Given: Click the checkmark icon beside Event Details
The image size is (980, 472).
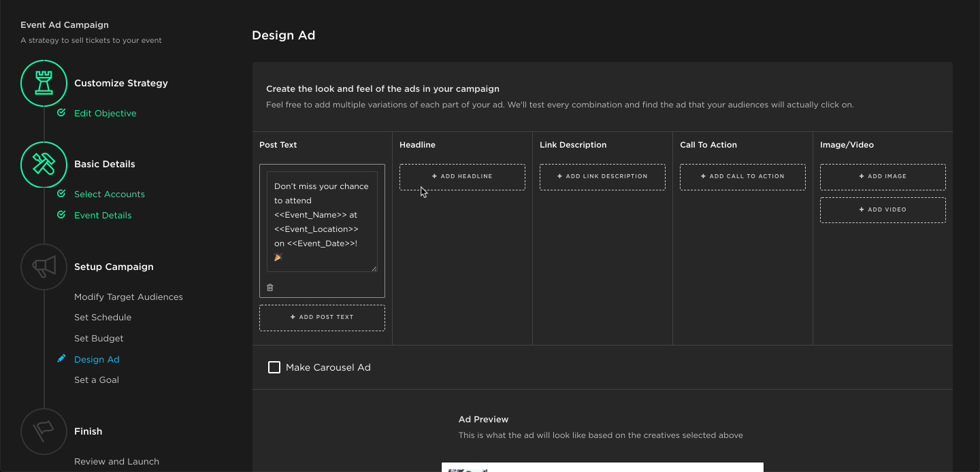Looking at the screenshot, I should point(61,215).
